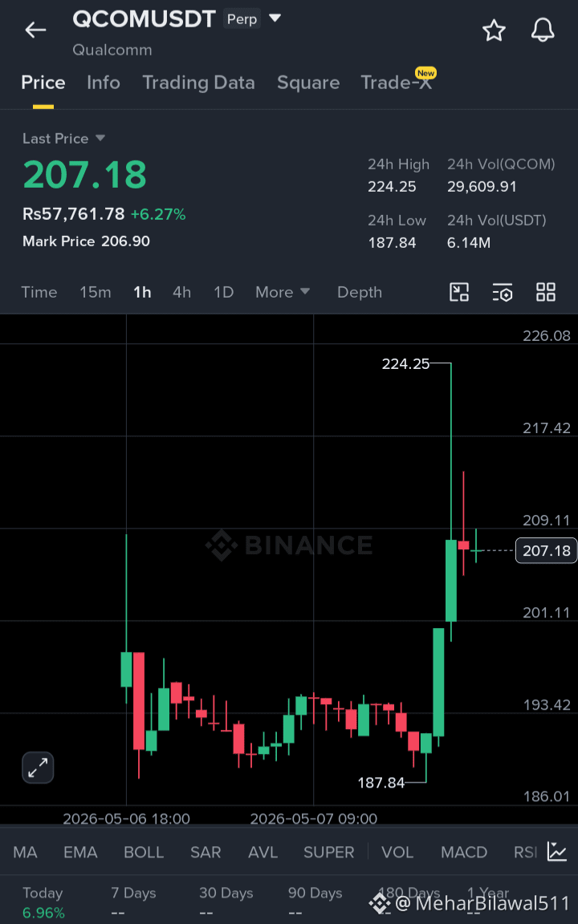Screen dimensions: 578x924
Task: Select the 1h timeframe
Action: tap(142, 292)
